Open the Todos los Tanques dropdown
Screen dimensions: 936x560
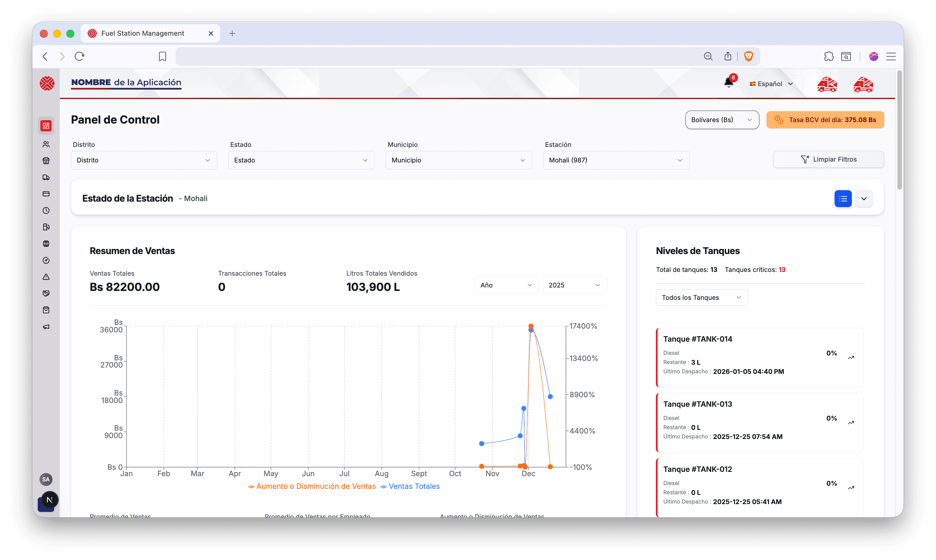pyautogui.click(x=702, y=297)
